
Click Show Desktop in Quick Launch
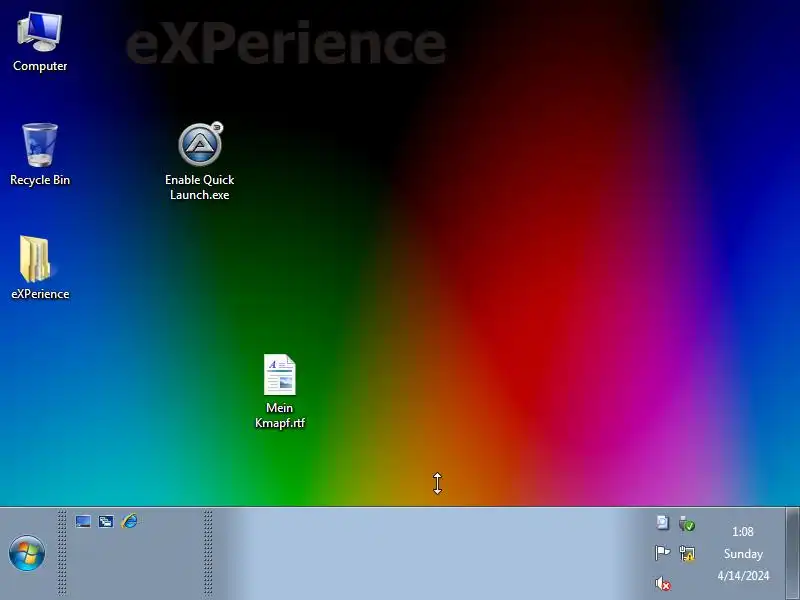(x=83, y=521)
